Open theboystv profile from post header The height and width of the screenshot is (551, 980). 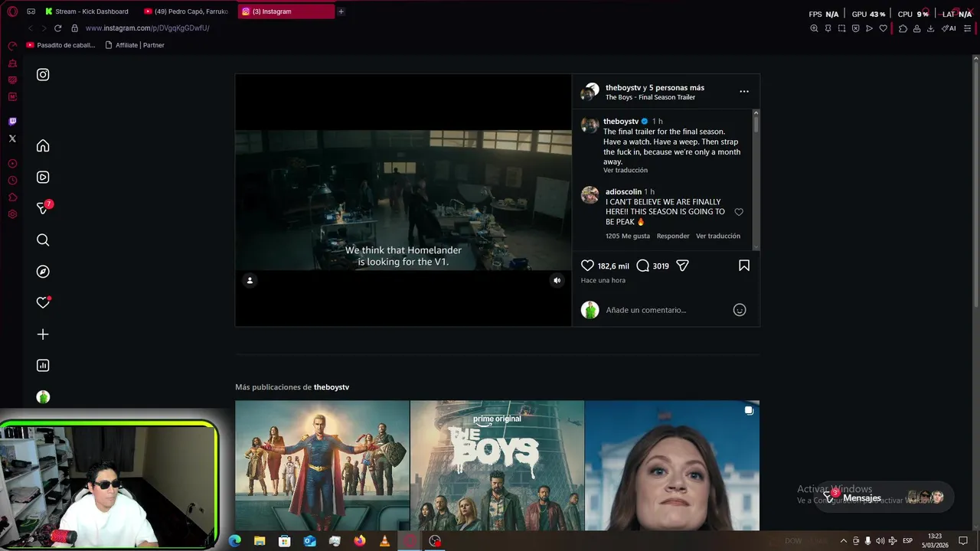tap(623, 88)
